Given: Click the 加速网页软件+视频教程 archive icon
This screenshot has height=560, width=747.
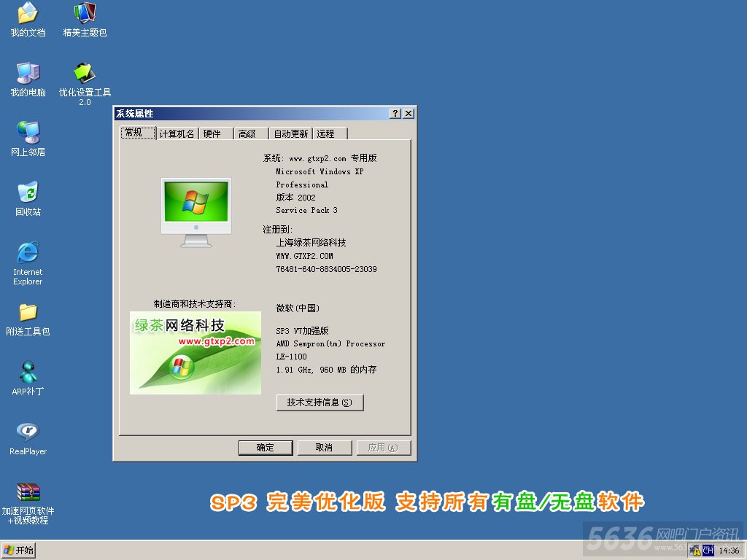Looking at the screenshot, I should pos(28,503).
